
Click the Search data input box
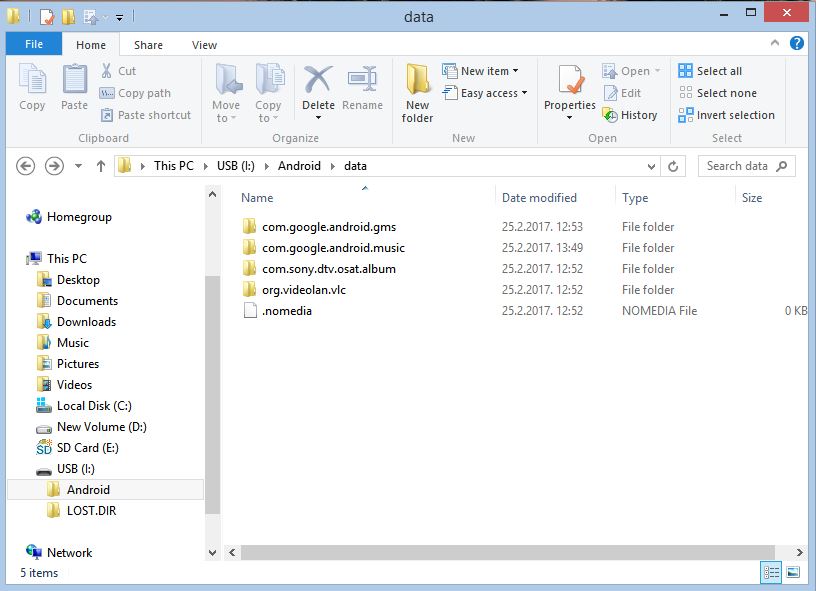point(737,166)
